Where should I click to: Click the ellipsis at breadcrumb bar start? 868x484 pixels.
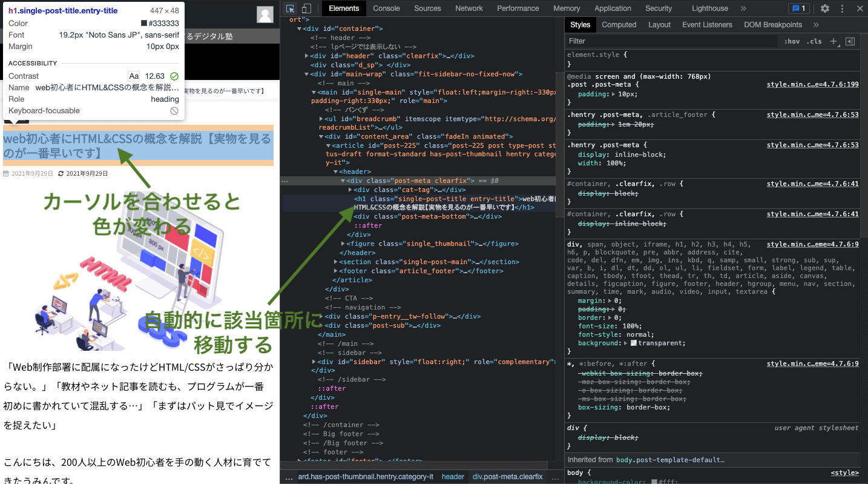(x=289, y=477)
